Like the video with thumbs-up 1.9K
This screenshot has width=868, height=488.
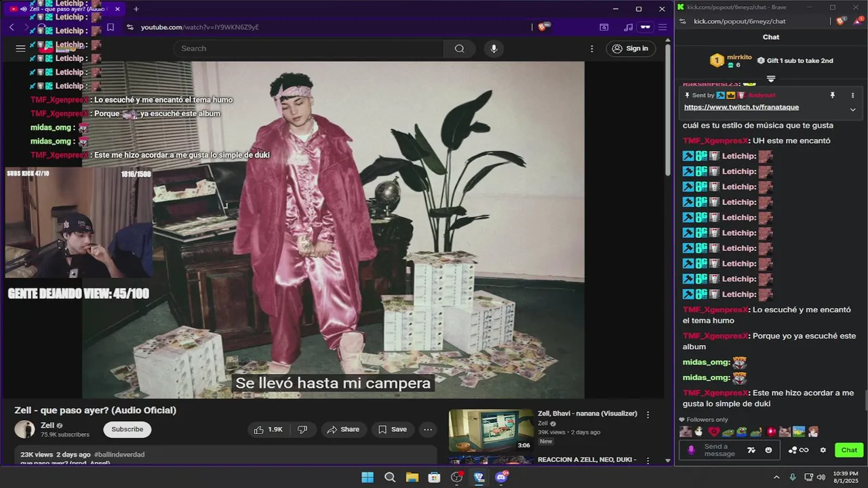[268, 429]
